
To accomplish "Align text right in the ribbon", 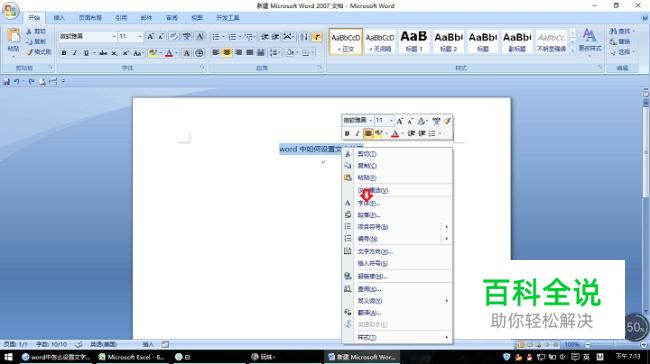I will point(238,53).
